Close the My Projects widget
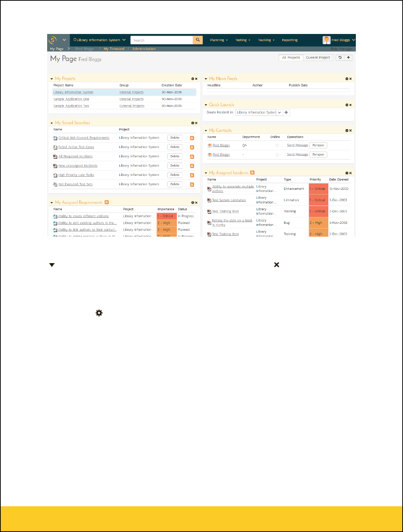Screen dimensions: 403x532 [x=196, y=79]
